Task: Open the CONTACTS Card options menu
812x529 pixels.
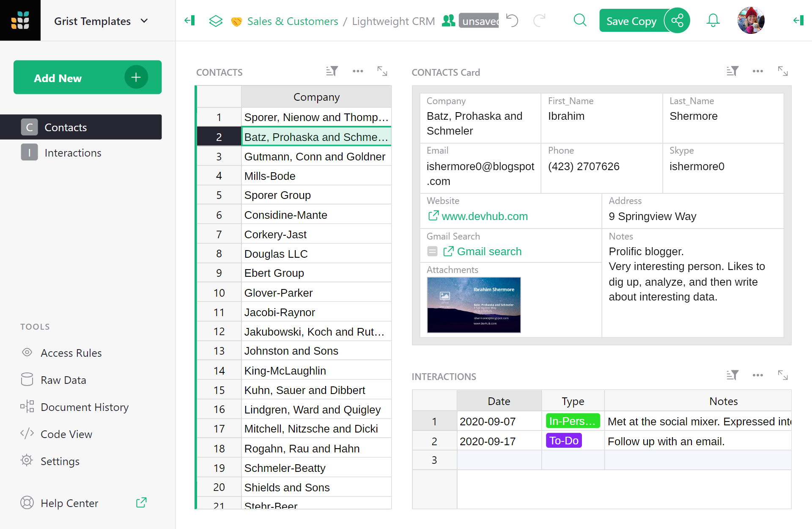Action: click(758, 71)
